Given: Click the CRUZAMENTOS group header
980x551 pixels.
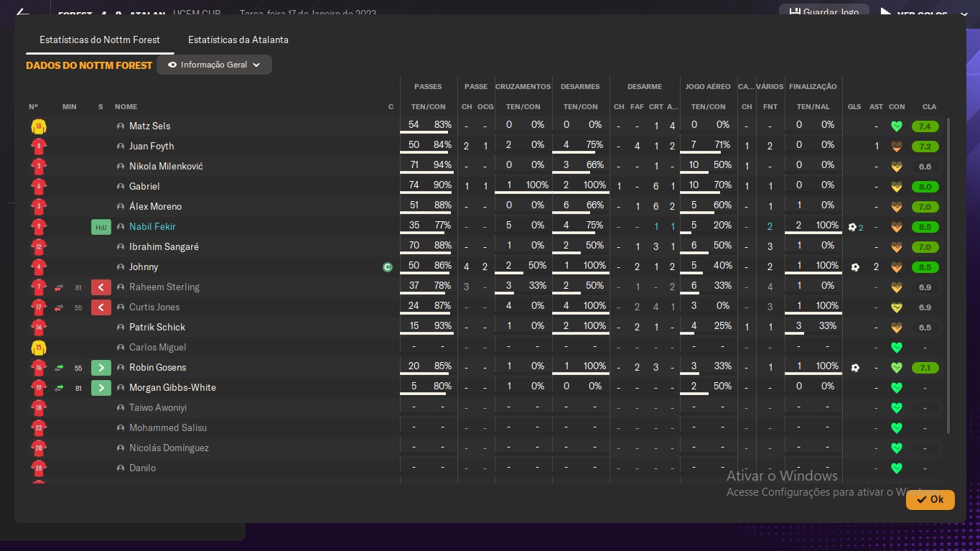Looking at the screenshot, I should coord(523,87).
